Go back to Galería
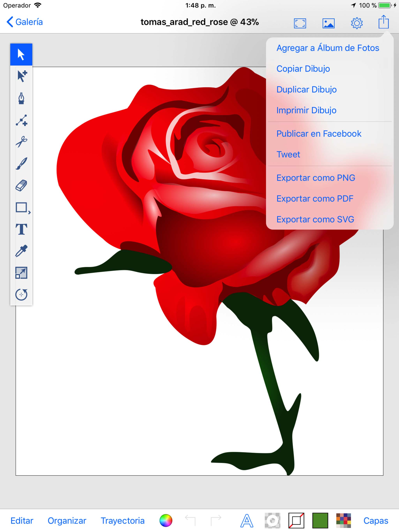Image resolution: width=399 pixels, height=532 pixels. point(25,22)
